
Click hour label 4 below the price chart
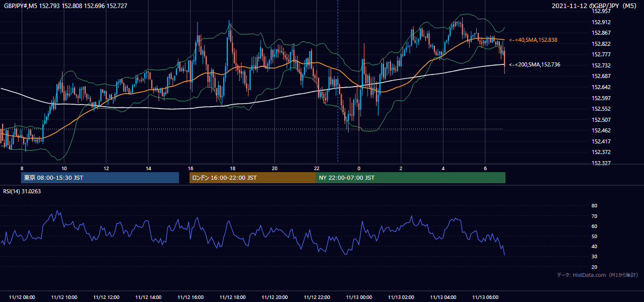tap(443, 168)
